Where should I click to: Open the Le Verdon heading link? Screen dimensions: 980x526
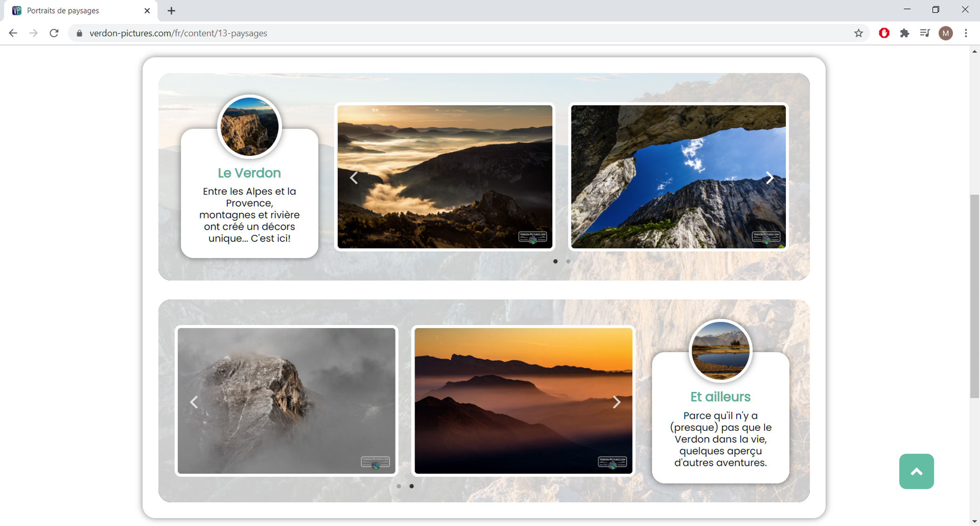(x=249, y=173)
